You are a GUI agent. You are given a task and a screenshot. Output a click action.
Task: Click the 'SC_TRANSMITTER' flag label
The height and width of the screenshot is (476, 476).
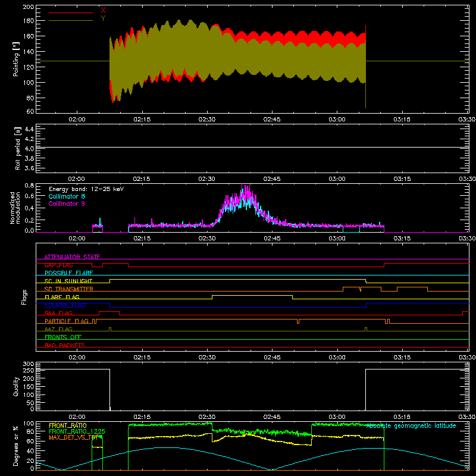(x=69, y=289)
